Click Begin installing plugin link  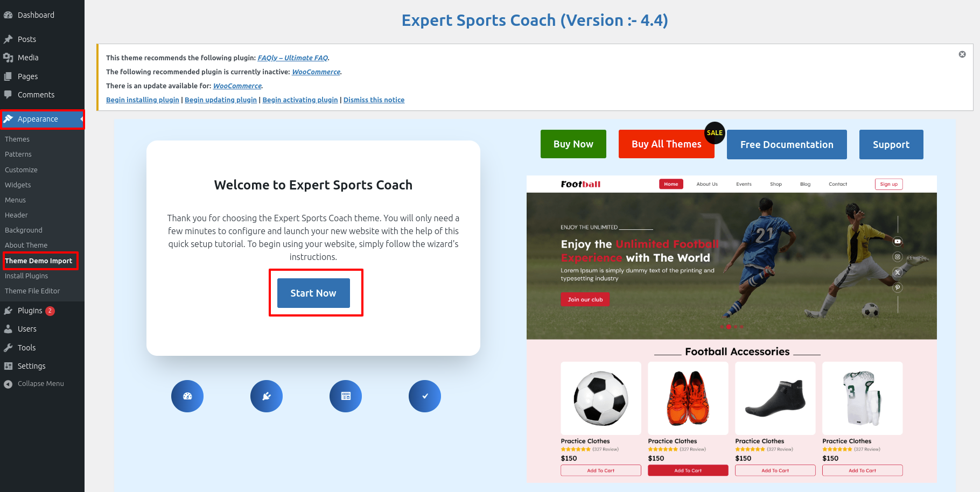click(x=143, y=100)
